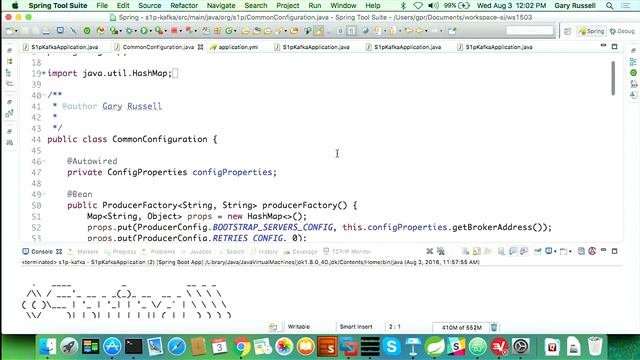Viewport: 640px width, 360px height.
Task: Open the External Tools dropdown arrow
Action: [166, 31]
